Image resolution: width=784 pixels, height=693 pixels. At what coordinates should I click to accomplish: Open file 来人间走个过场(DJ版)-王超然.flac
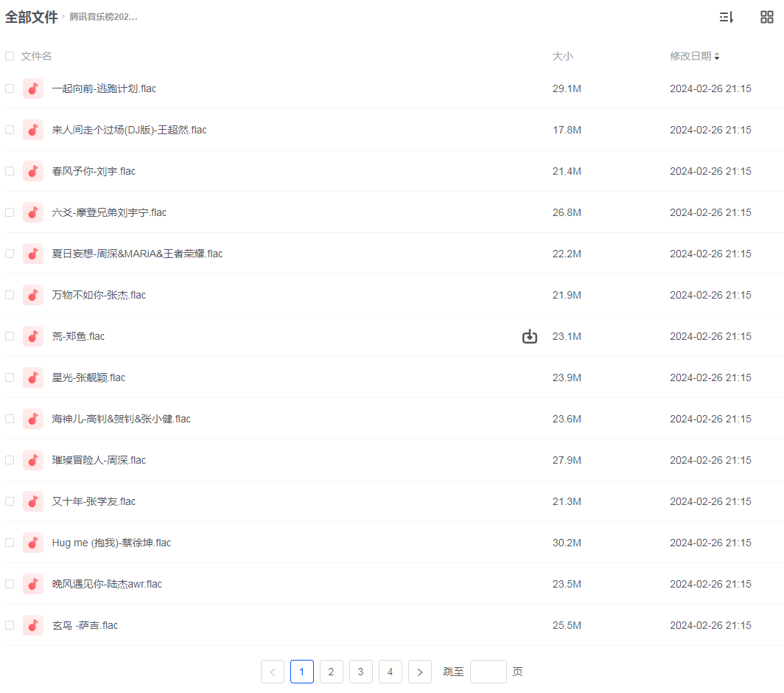[x=130, y=130]
